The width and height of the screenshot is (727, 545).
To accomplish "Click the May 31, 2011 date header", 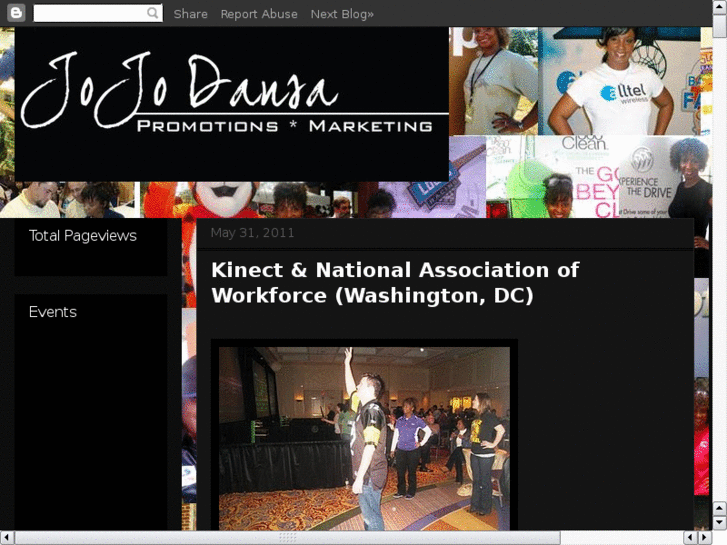I will pyautogui.click(x=252, y=233).
